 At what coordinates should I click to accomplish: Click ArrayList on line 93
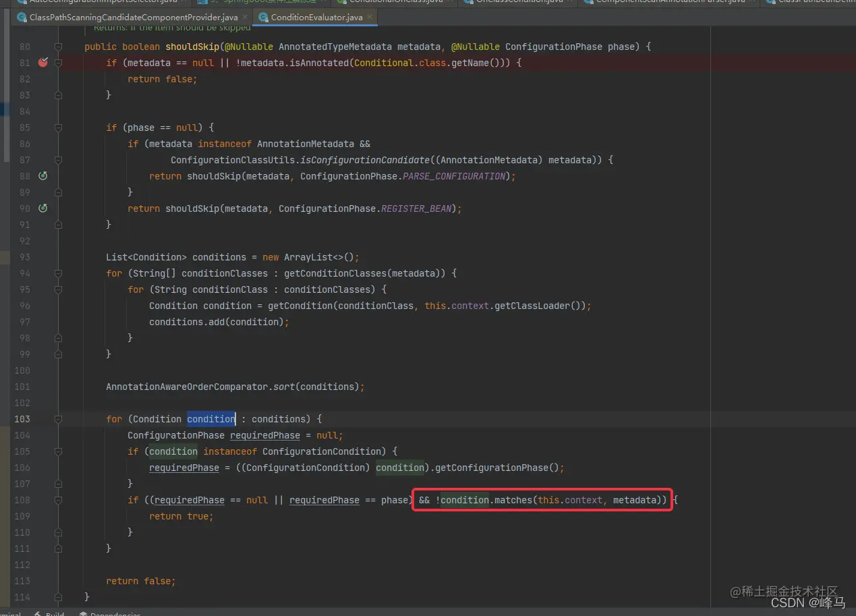point(308,257)
